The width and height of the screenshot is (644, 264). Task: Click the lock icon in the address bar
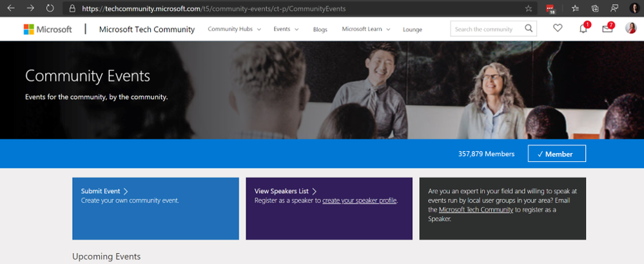pyautogui.click(x=72, y=8)
